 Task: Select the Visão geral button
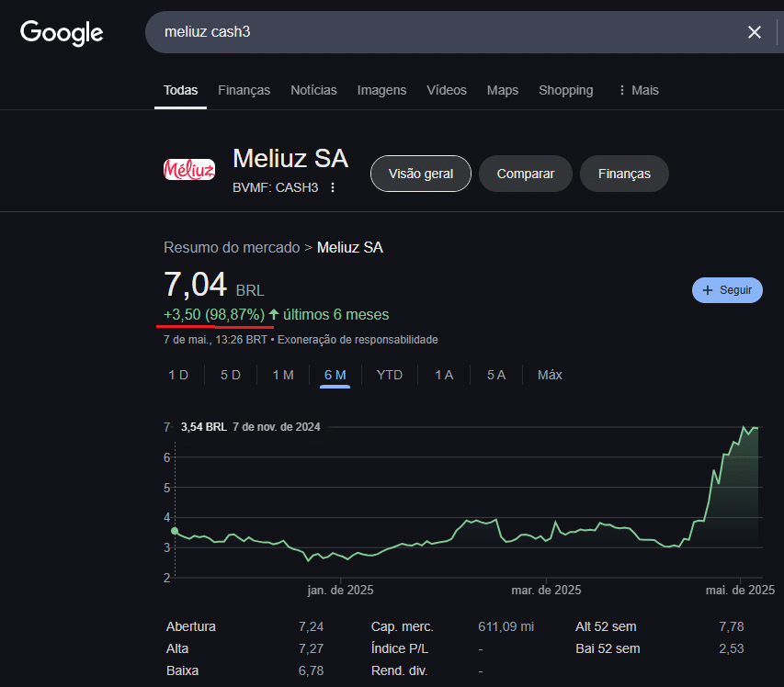[x=421, y=174]
